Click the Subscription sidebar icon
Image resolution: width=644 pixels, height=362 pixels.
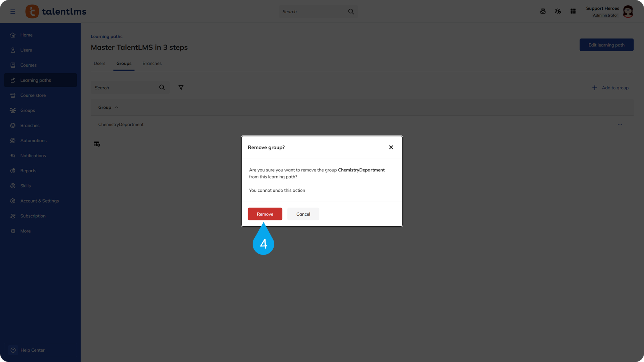coord(13,216)
